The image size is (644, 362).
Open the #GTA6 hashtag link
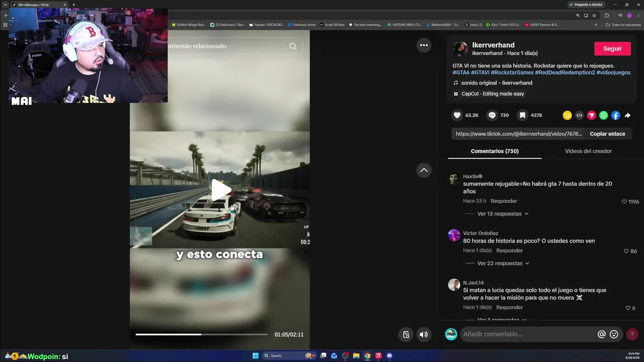coord(461,72)
